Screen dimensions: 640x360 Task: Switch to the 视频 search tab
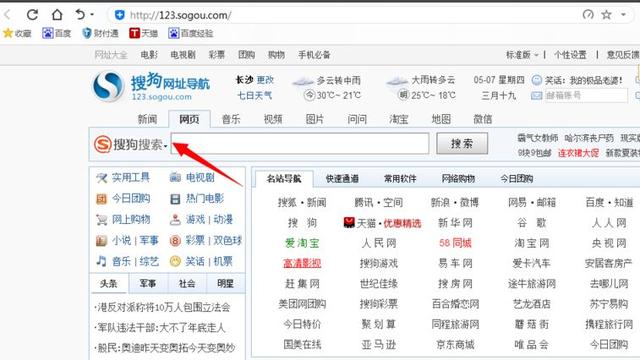[273, 119]
